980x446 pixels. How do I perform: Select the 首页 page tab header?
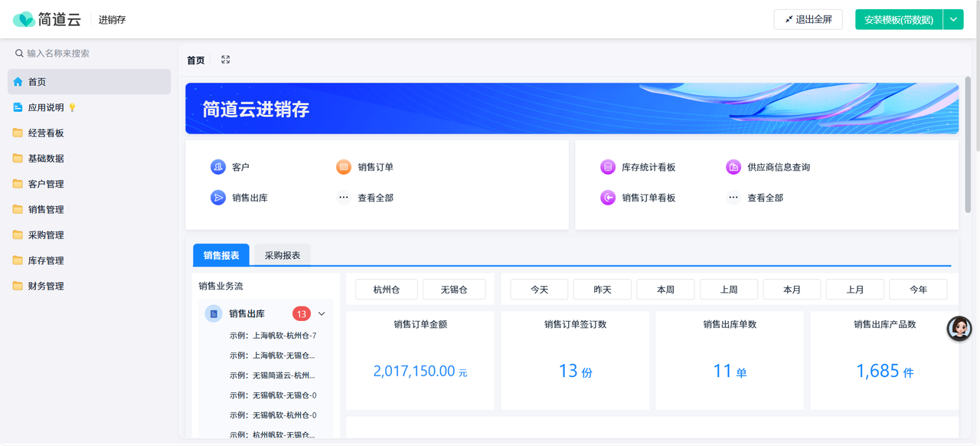[196, 60]
